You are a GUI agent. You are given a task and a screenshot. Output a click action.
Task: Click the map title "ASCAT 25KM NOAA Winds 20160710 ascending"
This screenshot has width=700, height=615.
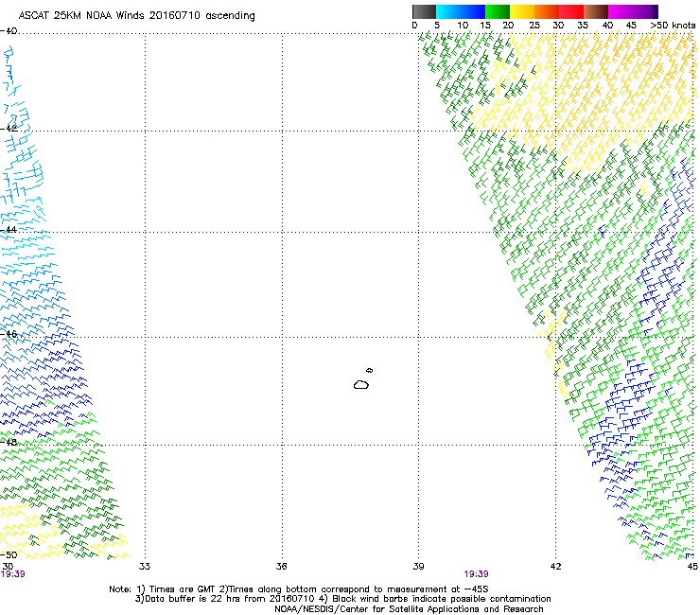(x=136, y=16)
